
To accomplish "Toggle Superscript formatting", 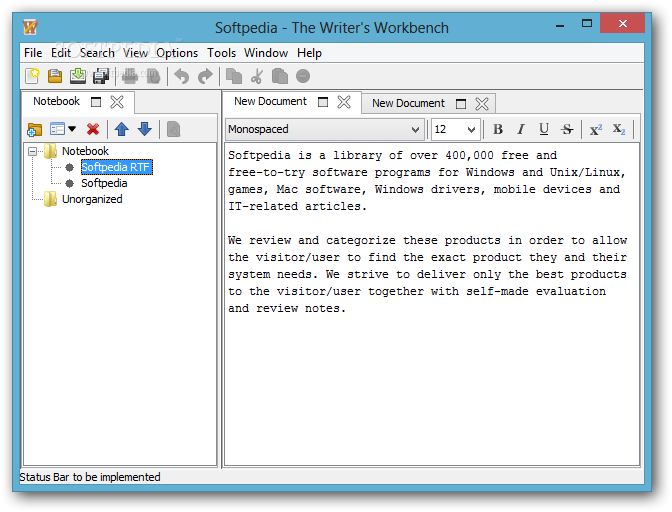I will point(596,129).
